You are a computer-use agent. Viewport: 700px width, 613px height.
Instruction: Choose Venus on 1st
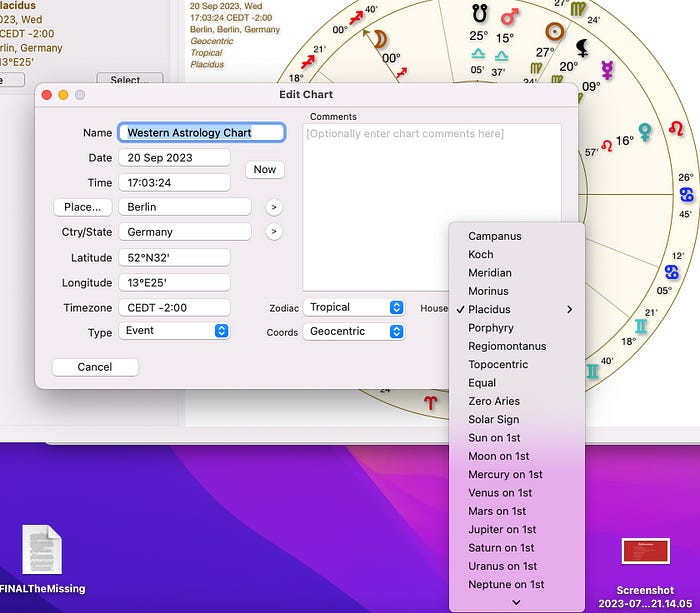(x=517, y=492)
